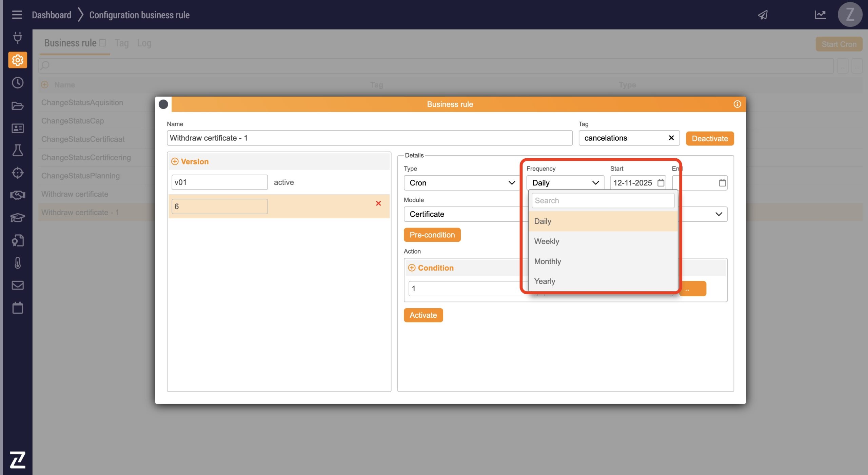Expand the Type dropdown showing Cron

coord(461,183)
